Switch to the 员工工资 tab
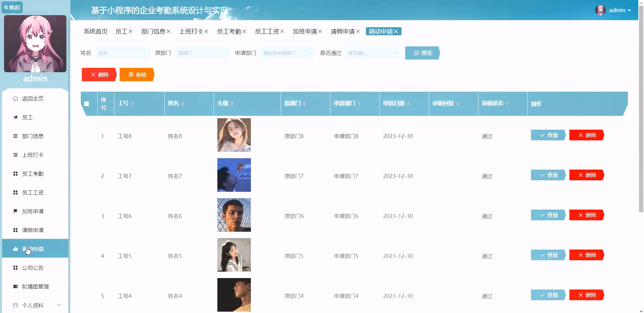The image size is (644, 313). pos(267,31)
